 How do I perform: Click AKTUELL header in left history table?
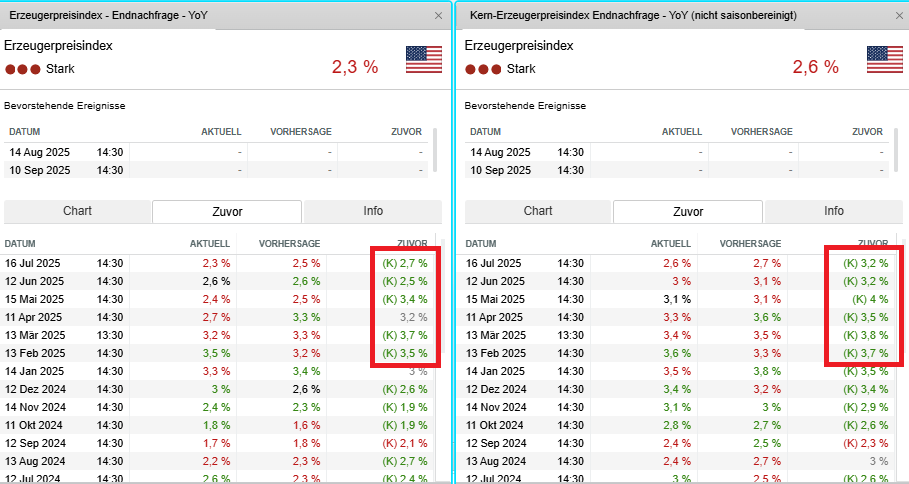pos(210,244)
